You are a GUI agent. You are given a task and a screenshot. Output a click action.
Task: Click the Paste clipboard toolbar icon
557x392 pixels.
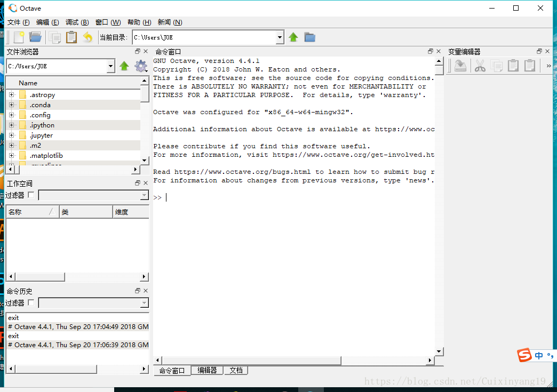[71, 37]
